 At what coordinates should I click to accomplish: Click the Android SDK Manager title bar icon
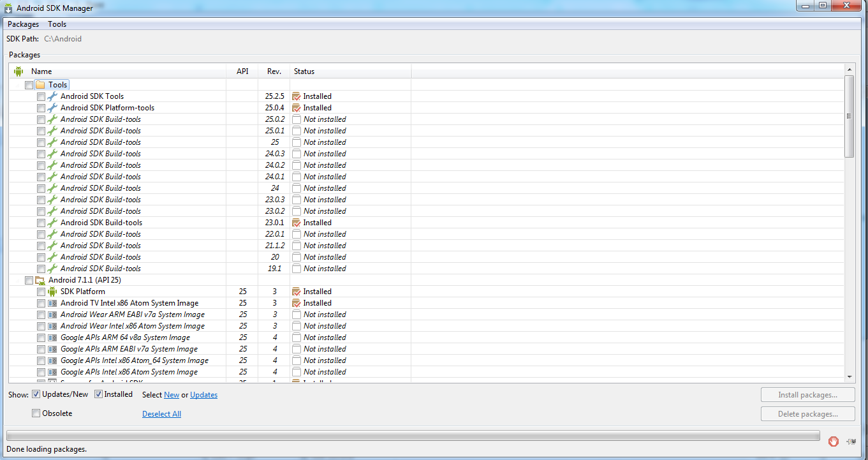coord(8,8)
